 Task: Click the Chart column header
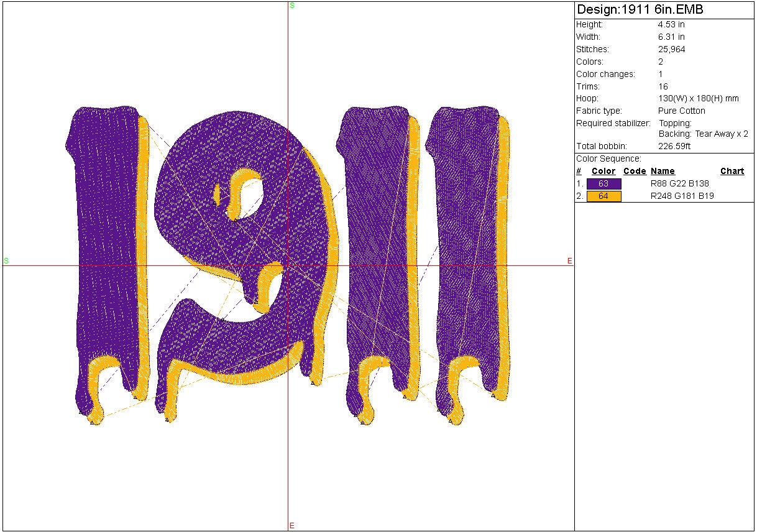[x=732, y=172]
